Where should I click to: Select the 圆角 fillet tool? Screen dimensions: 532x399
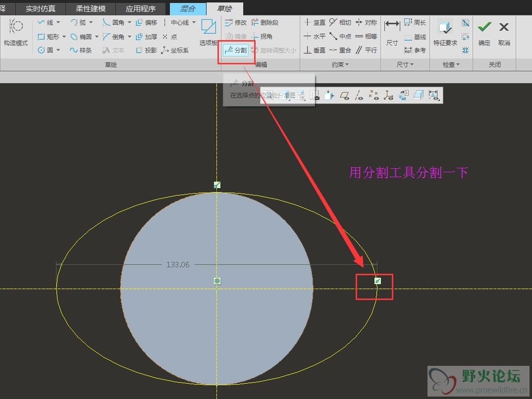click(x=113, y=22)
